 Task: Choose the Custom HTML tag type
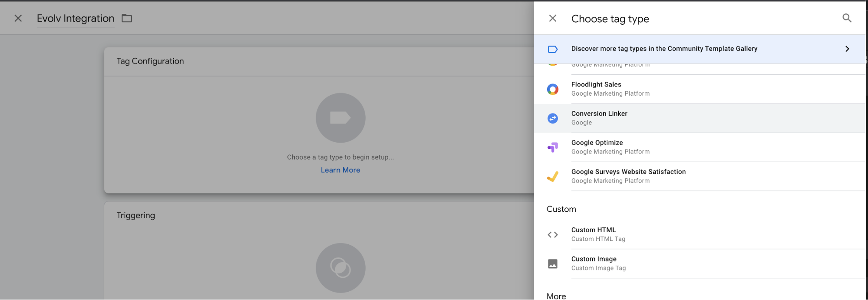[x=700, y=235]
